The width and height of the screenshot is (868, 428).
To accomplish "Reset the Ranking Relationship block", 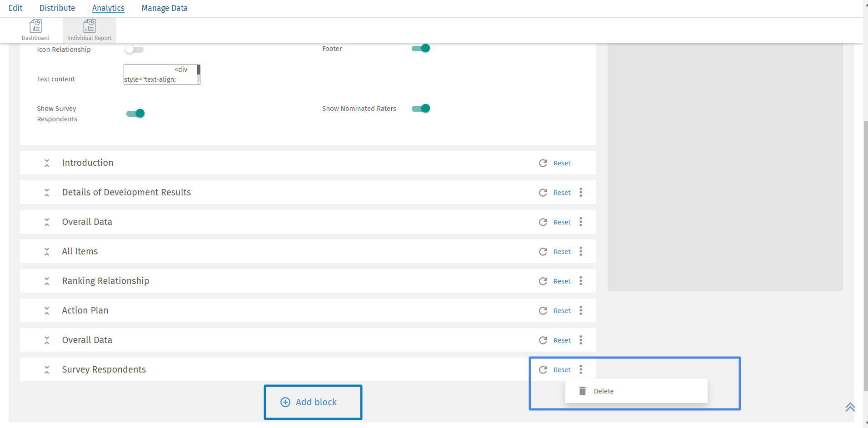I will click(562, 281).
